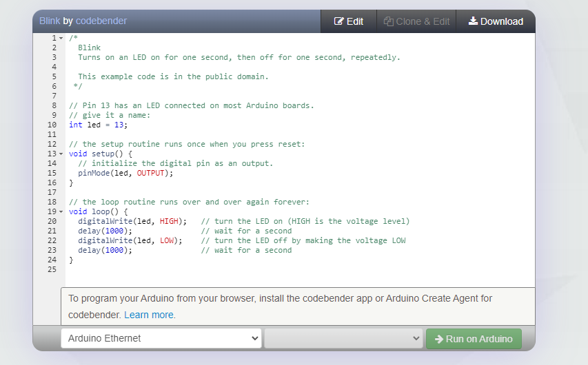
Task: Open the Arduino Ethernet board dropdown
Action: (x=161, y=338)
